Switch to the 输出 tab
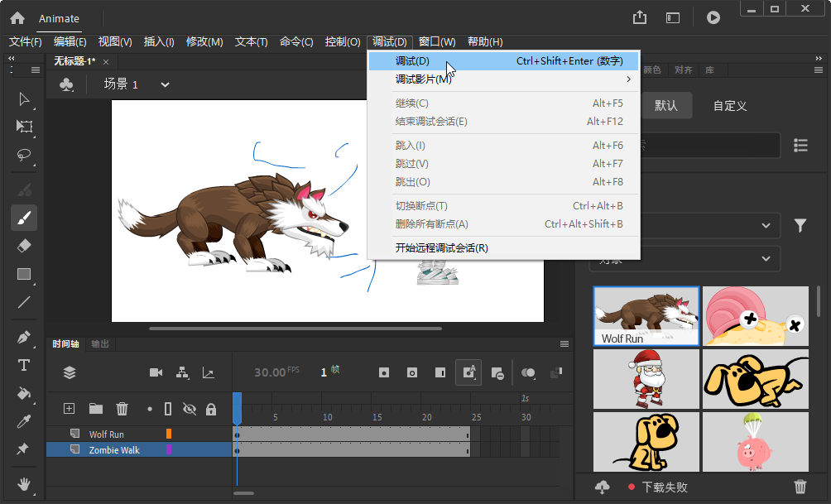Image resolution: width=831 pixels, height=504 pixels. tap(99, 343)
